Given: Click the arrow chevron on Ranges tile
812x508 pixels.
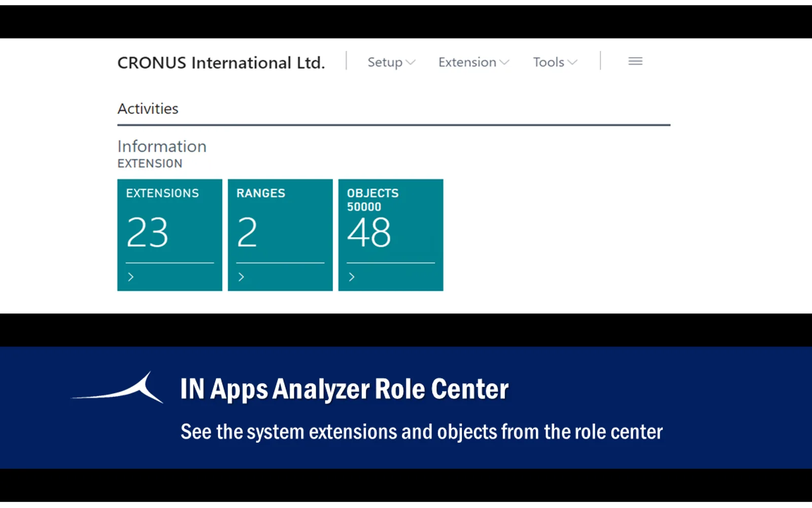Looking at the screenshot, I should pos(242,277).
